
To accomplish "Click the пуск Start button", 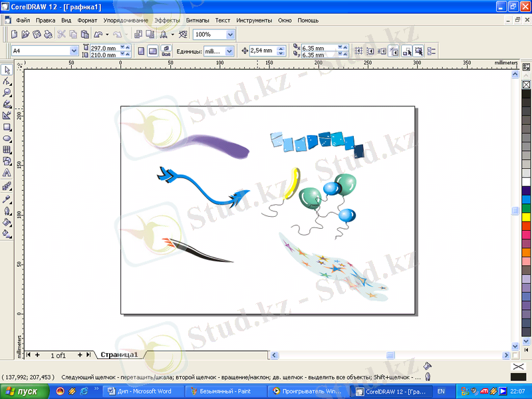I will pyautogui.click(x=24, y=392).
